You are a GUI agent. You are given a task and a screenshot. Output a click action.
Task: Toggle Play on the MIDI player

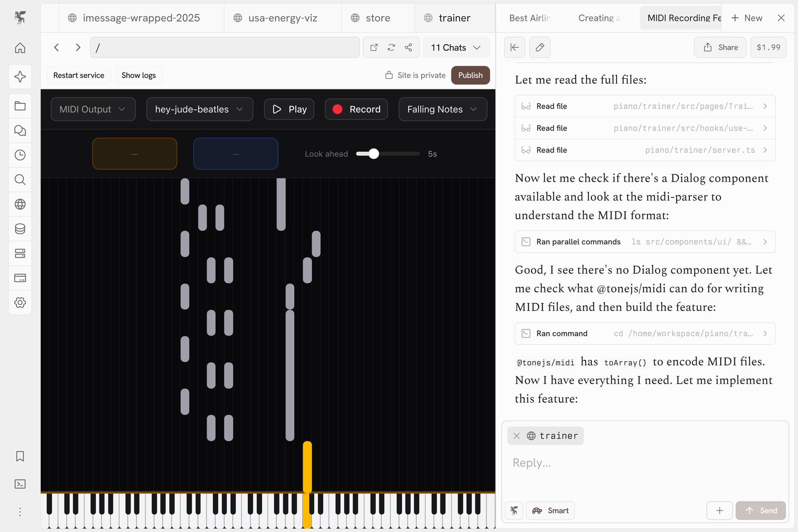(x=289, y=109)
